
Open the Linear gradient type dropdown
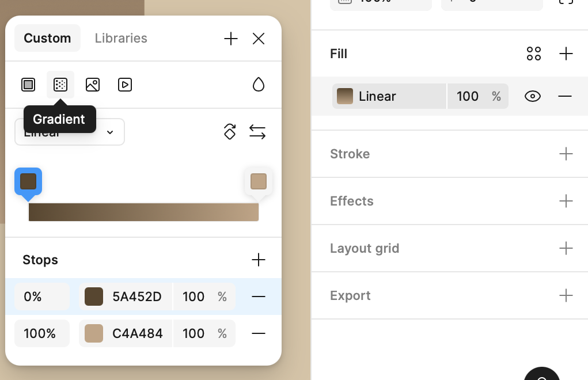69,132
